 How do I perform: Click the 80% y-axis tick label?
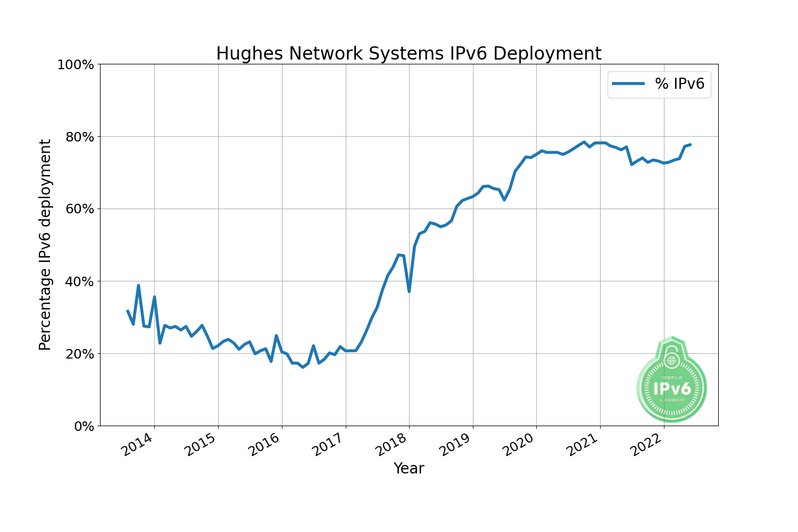[x=79, y=137]
